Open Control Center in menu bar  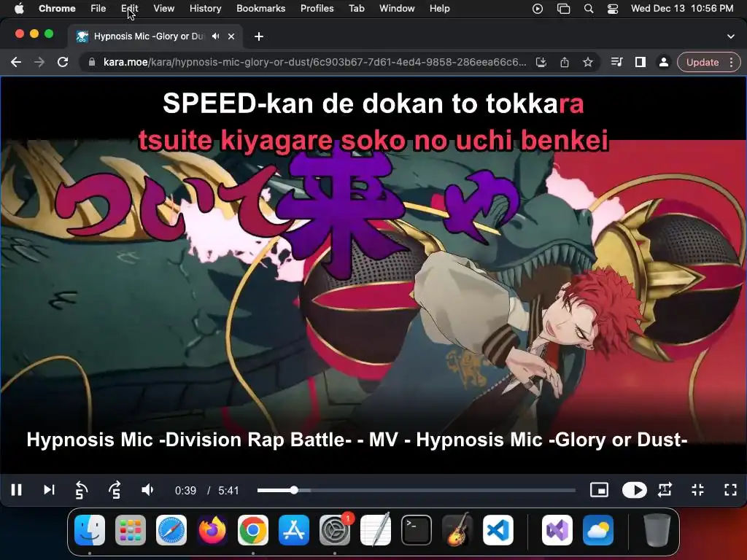click(613, 9)
